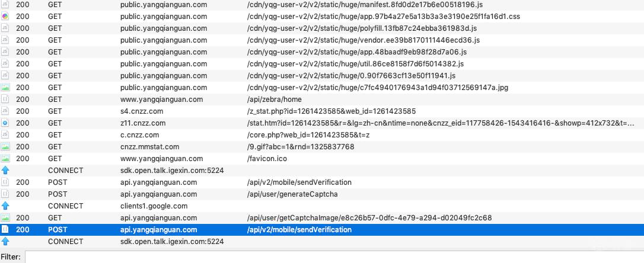Screen dimensions: 644x263
Task: Click the s4.cnzz.com host cell
Action: point(142,111)
